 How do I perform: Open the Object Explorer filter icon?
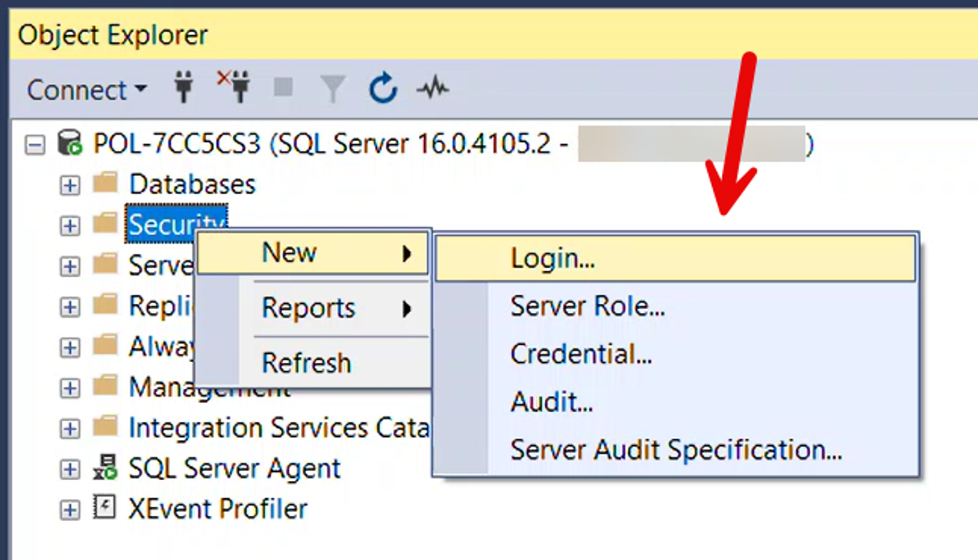(x=332, y=88)
